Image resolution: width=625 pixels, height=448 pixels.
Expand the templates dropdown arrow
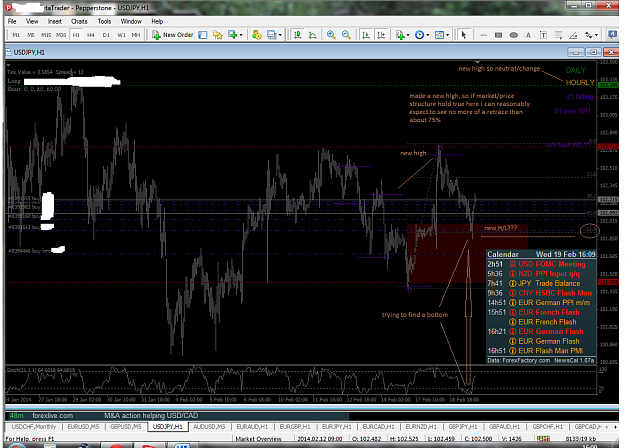pos(448,35)
